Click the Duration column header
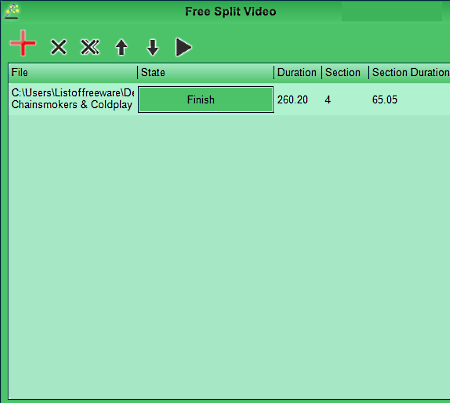The height and width of the screenshot is (403, 450). click(297, 72)
